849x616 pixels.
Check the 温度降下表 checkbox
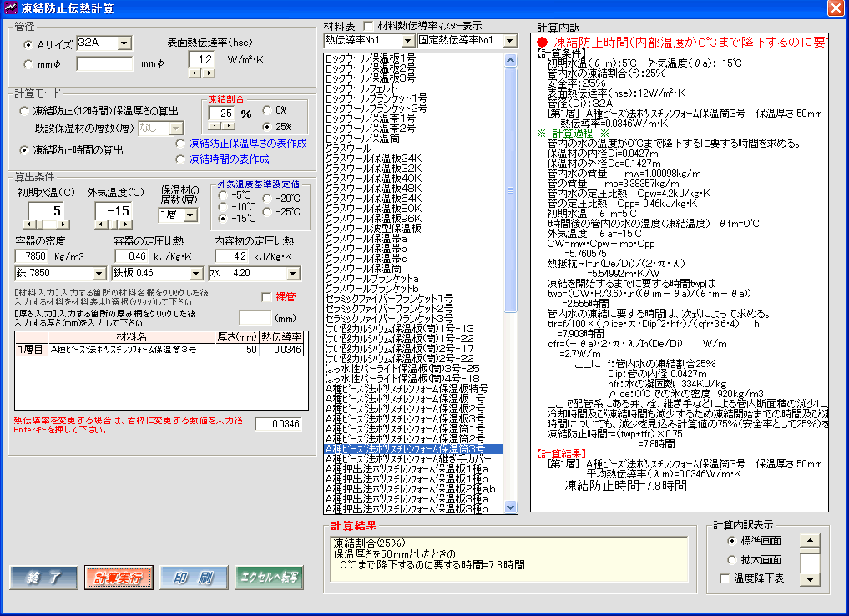[725, 578]
